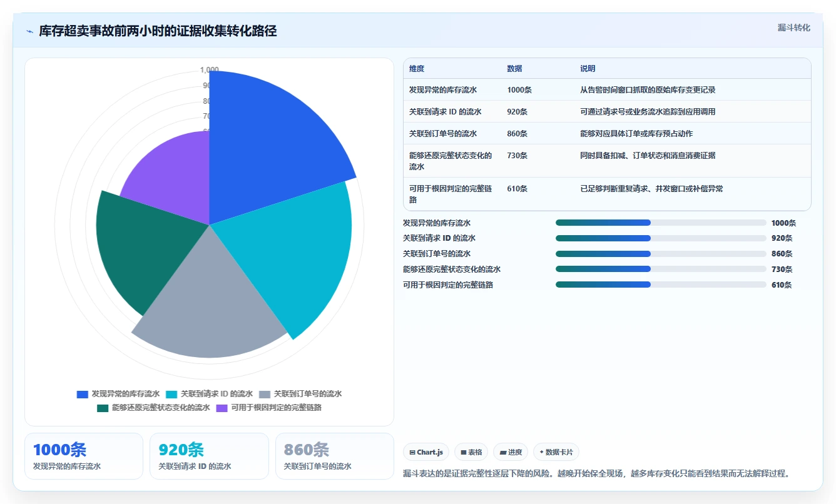
Task: Click description 从告警时间窗口抓取的原始库存变更记录
Action: (x=648, y=90)
